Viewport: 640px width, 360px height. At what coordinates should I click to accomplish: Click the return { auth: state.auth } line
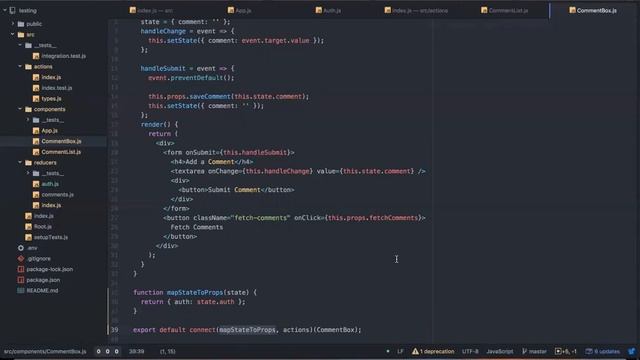pos(193,302)
